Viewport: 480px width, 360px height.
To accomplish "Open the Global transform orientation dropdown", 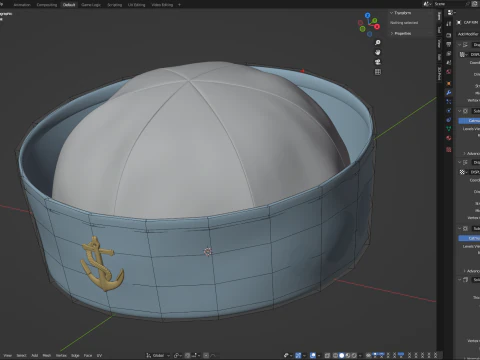I will [x=158, y=355].
